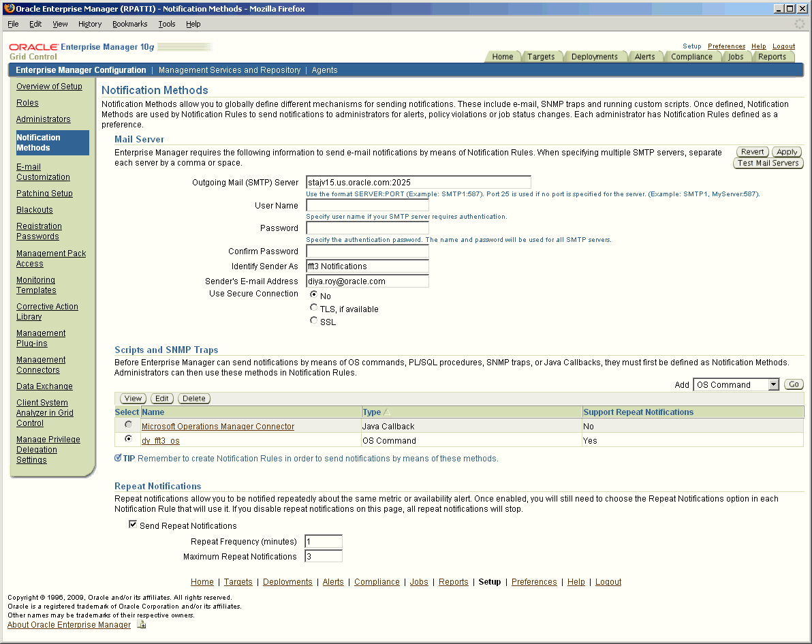Select the TLS, if available radio button
Viewport: 812px width, 644px height.
[313, 308]
